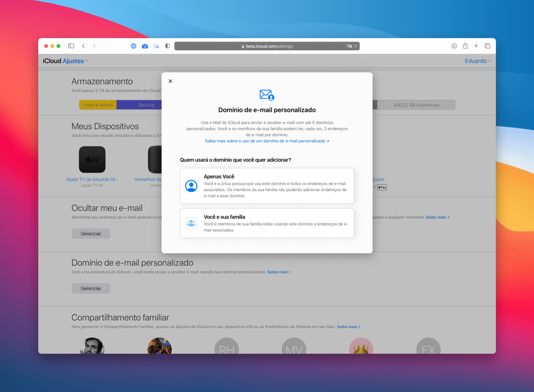
Task: Reload the page from the address bar
Action: [356, 46]
